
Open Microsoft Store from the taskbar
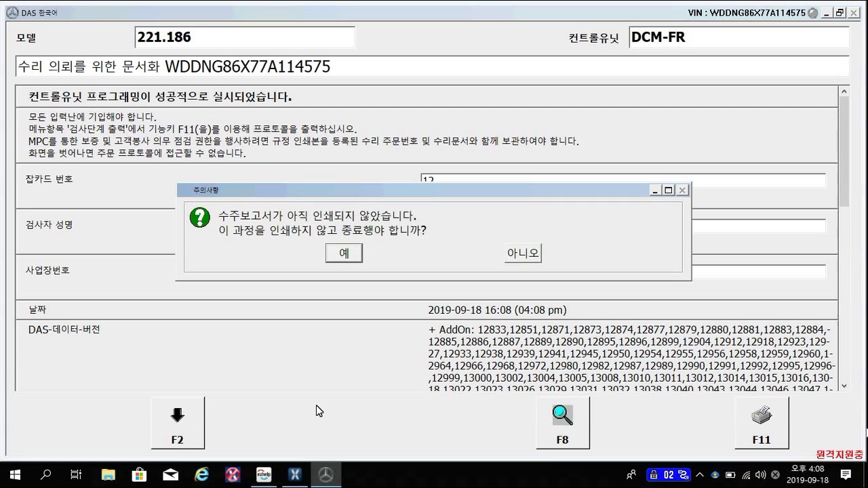click(x=139, y=474)
